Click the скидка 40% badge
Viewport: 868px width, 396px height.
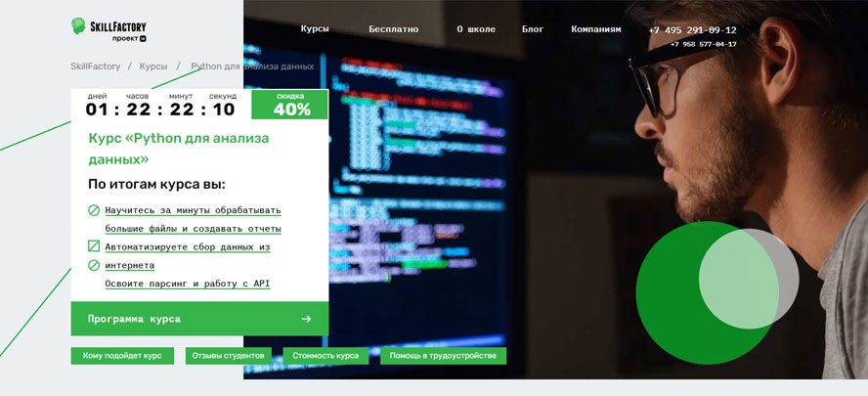(x=289, y=105)
